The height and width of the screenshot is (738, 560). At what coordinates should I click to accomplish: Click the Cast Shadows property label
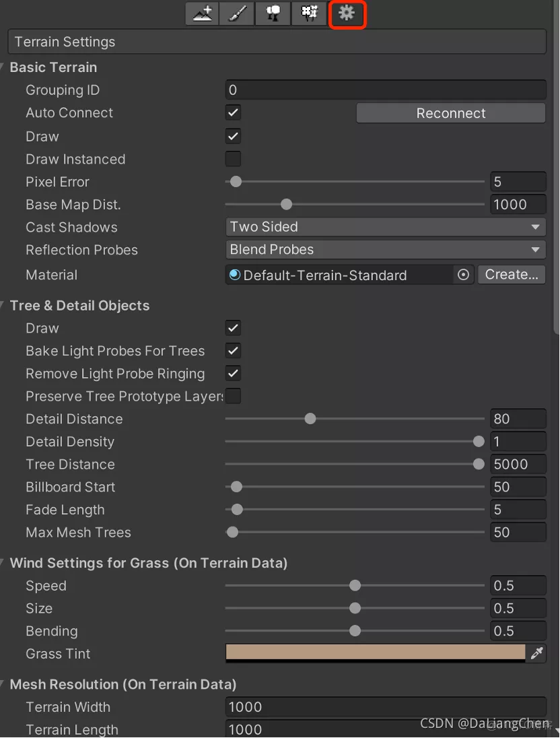tap(71, 227)
